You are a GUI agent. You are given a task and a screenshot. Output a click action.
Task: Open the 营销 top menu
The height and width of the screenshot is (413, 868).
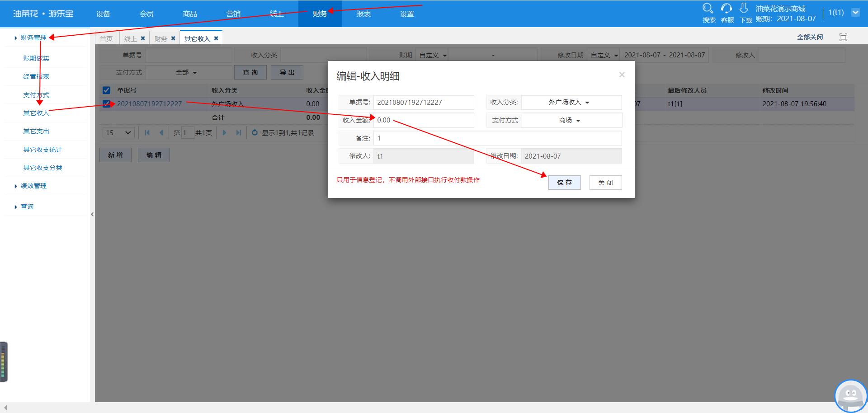tap(233, 14)
